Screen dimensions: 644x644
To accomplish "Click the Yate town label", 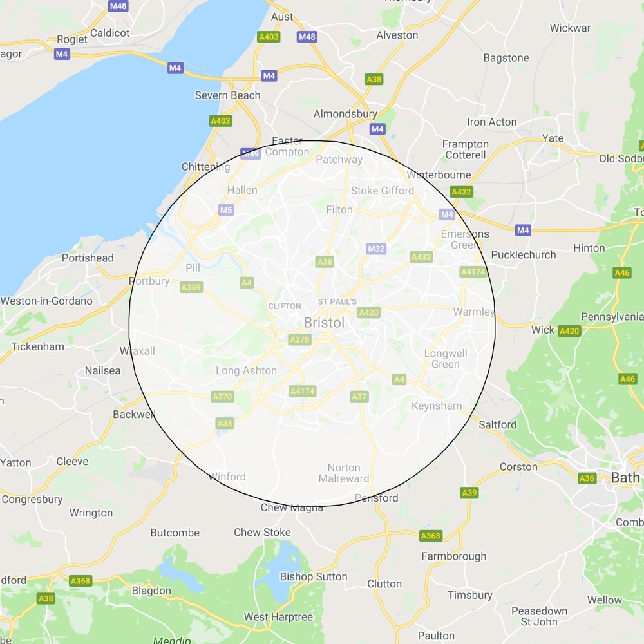I will pos(553,138).
